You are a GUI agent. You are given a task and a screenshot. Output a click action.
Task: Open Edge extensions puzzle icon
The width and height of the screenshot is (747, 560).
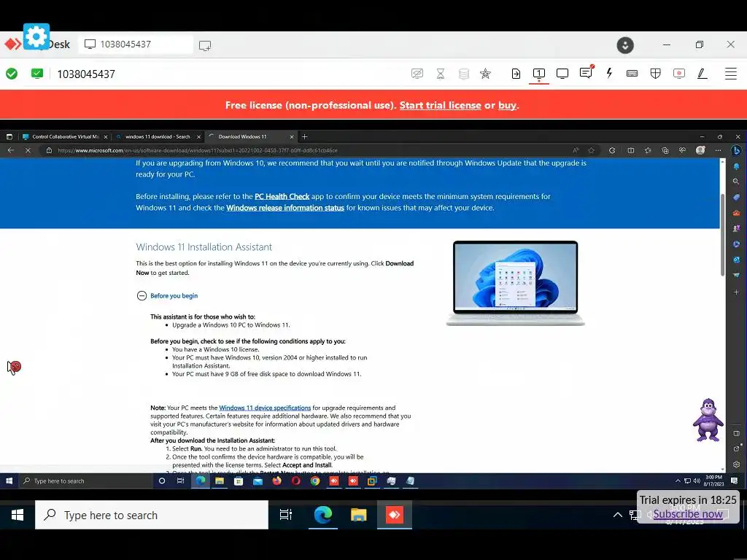point(612,150)
